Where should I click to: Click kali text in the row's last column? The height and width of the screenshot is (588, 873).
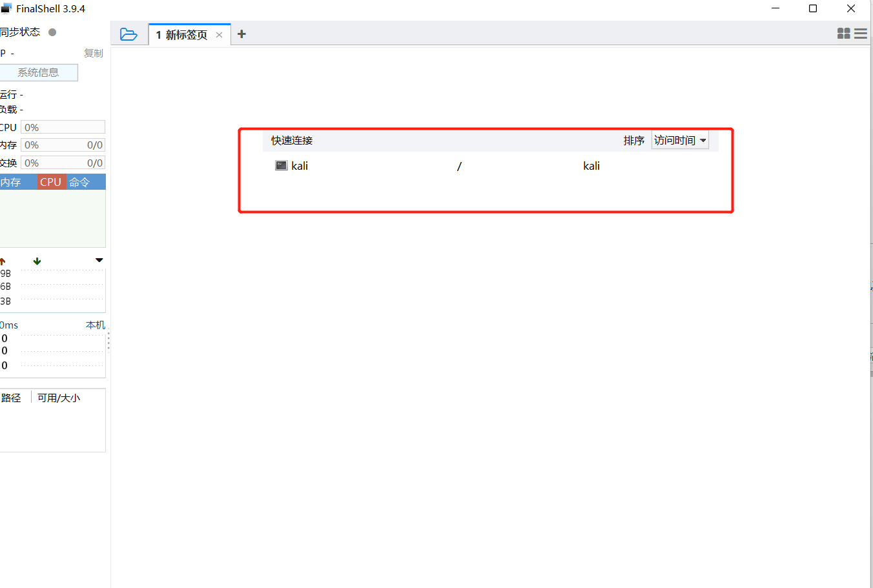pos(591,166)
